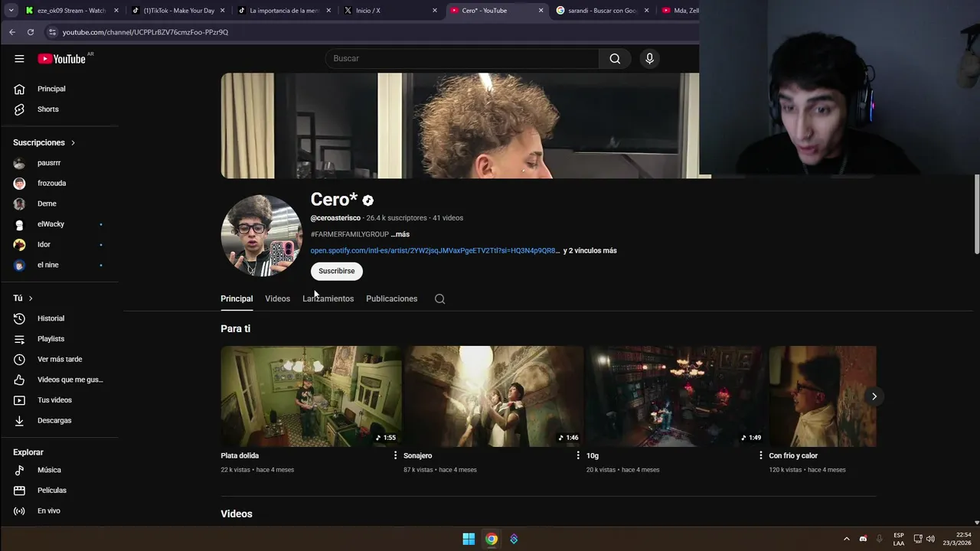Click the YouTube search input field

click(x=462, y=59)
